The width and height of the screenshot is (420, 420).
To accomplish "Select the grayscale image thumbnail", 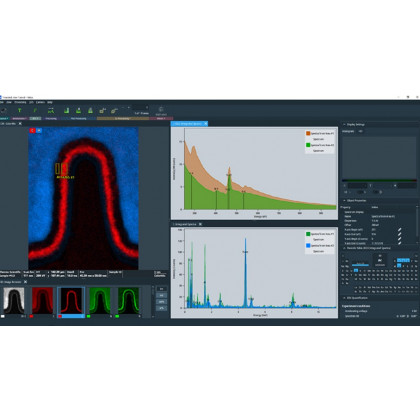I will 14,301.
